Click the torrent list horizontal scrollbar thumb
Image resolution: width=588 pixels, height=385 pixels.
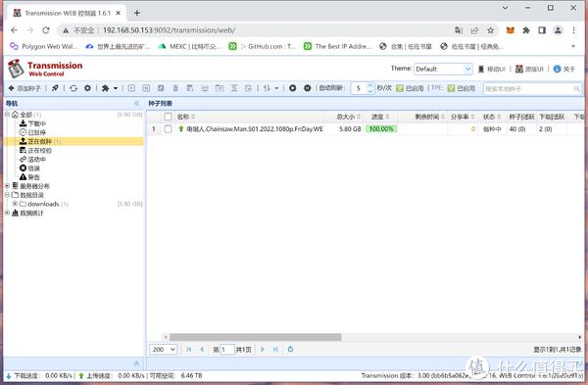(x=256, y=337)
